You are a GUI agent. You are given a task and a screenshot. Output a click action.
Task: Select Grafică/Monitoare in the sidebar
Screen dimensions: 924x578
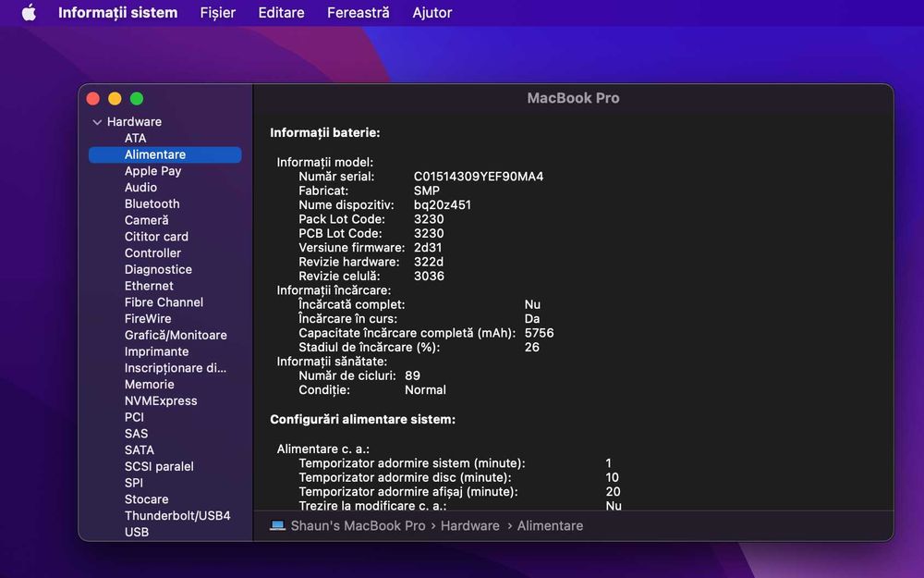tap(176, 335)
